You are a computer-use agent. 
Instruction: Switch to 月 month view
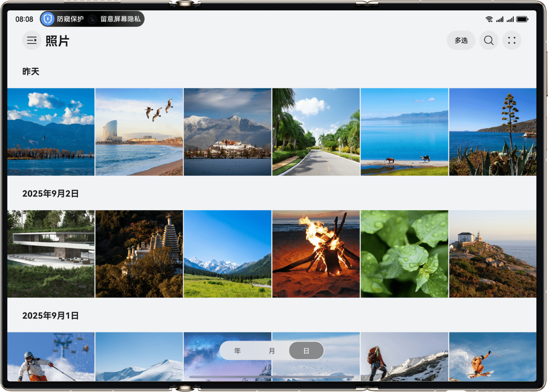pos(272,351)
